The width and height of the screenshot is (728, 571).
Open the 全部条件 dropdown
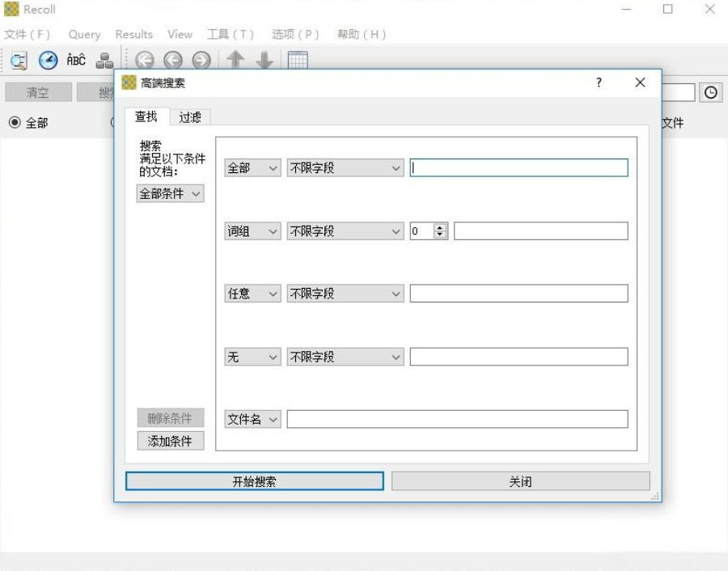point(169,193)
